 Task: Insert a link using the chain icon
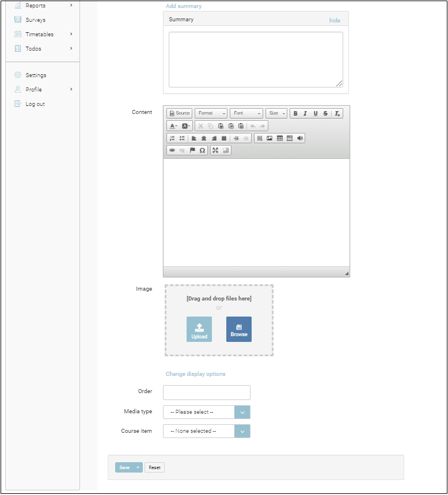click(x=172, y=150)
